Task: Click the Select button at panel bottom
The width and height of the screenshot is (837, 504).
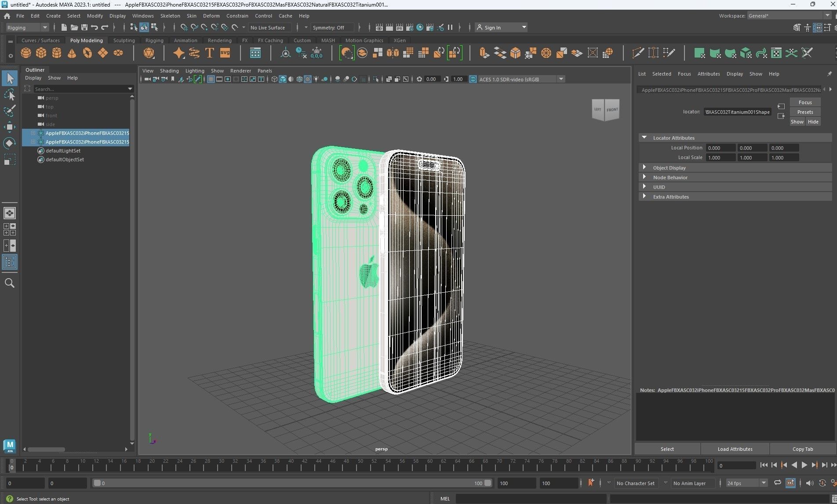Action: click(667, 449)
